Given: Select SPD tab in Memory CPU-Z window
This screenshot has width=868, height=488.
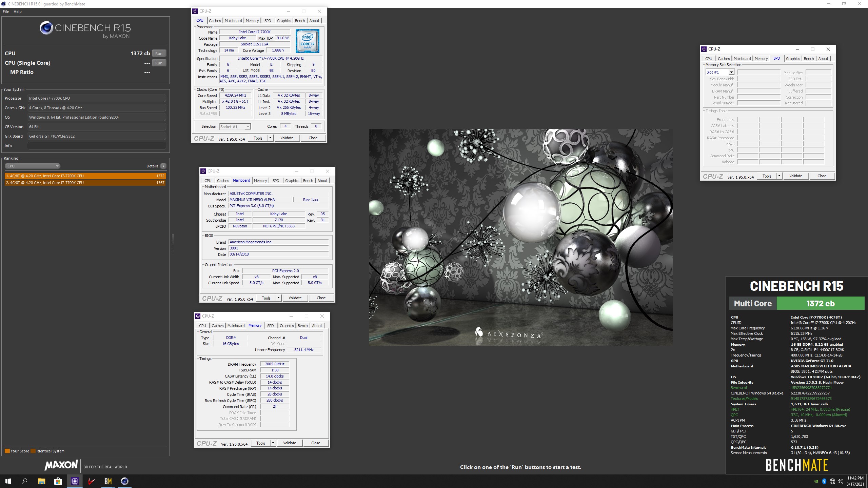Looking at the screenshot, I should (270, 326).
